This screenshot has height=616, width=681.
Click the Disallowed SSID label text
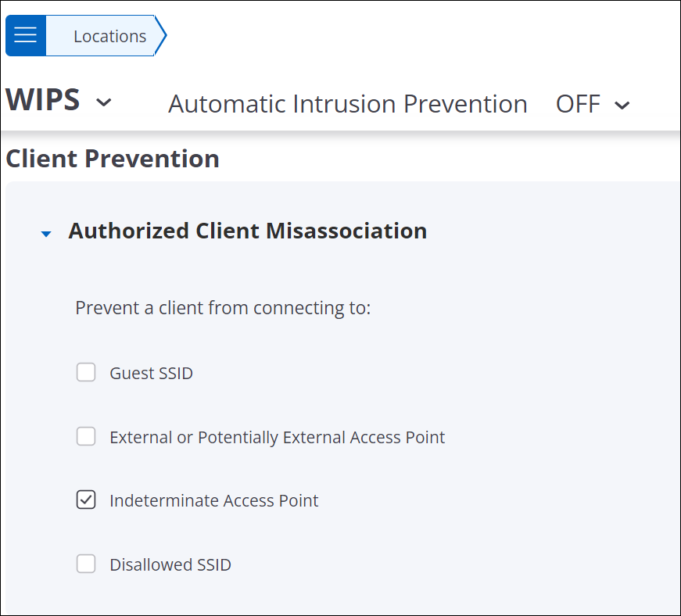(170, 564)
